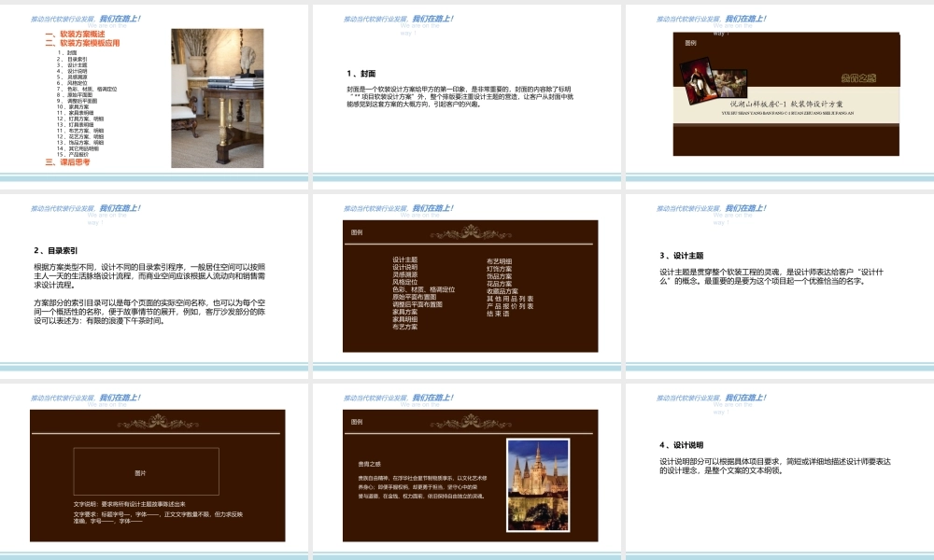Click paragraph starting "贵族自由精神" on castle slide

(422, 487)
